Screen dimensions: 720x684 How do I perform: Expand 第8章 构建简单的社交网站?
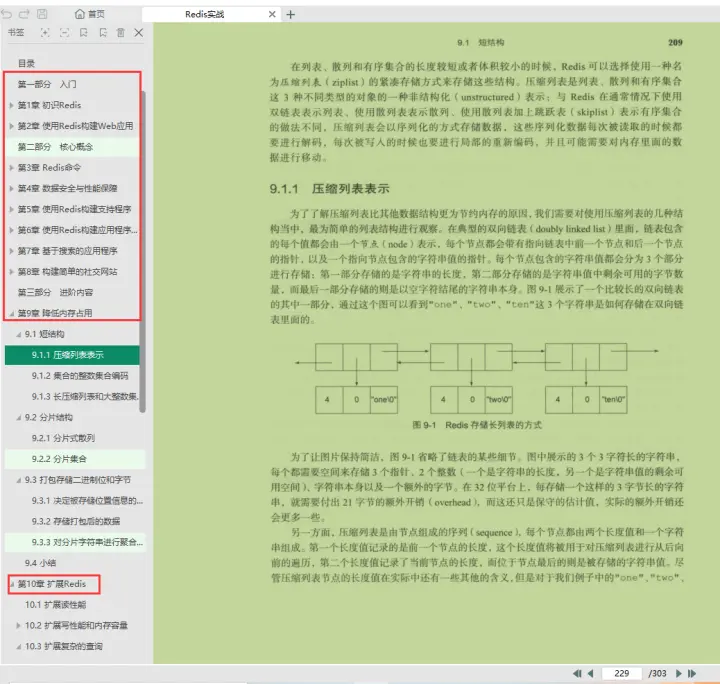11,271
